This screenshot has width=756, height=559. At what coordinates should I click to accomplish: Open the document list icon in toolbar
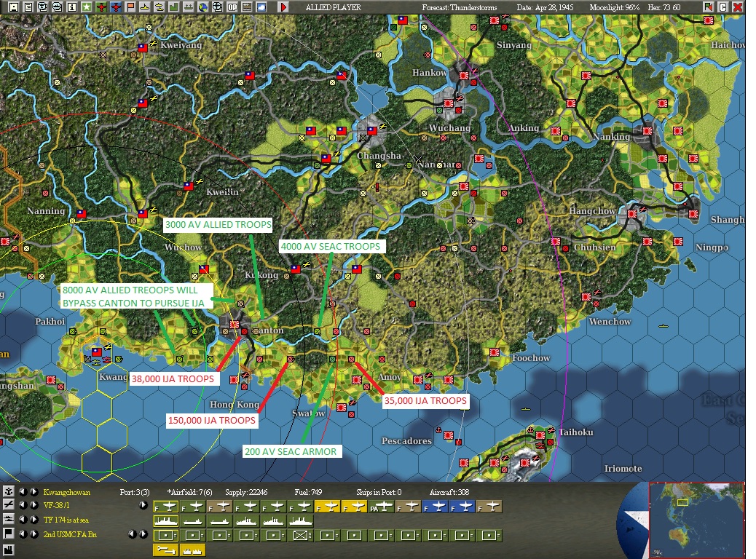[x=28, y=7]
